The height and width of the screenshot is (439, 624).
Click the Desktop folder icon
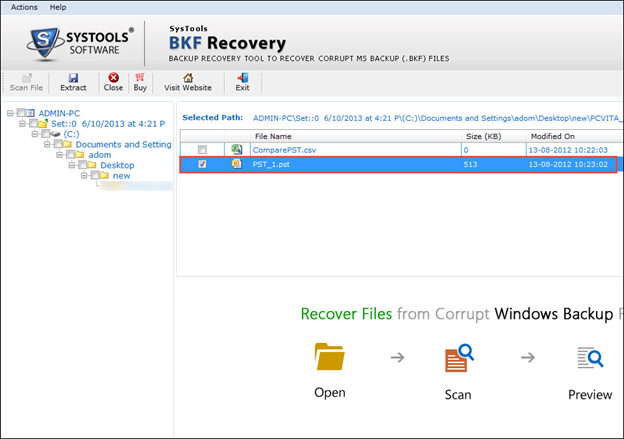click(x=92, y=165)
